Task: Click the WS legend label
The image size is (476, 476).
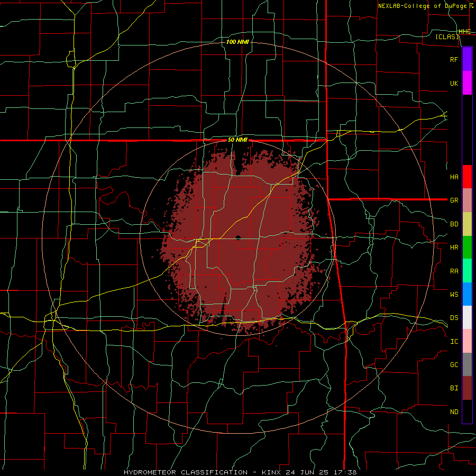Action: point(454,295)
